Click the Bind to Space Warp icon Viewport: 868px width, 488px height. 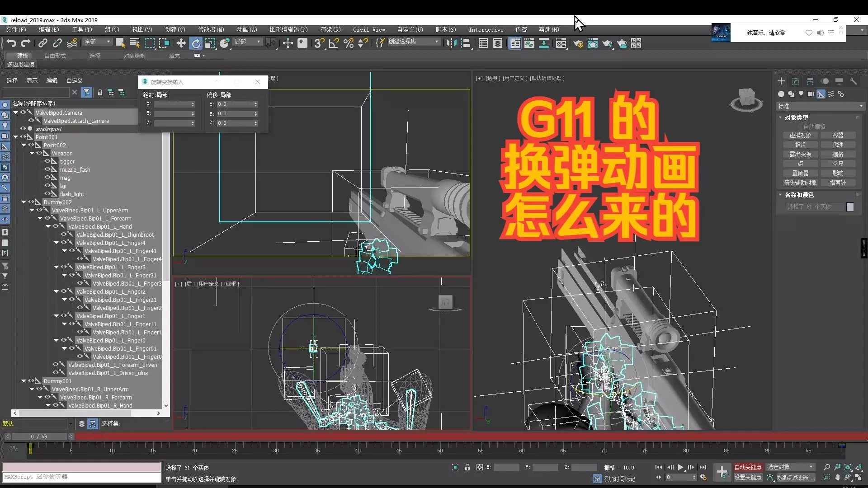[72, 43]
